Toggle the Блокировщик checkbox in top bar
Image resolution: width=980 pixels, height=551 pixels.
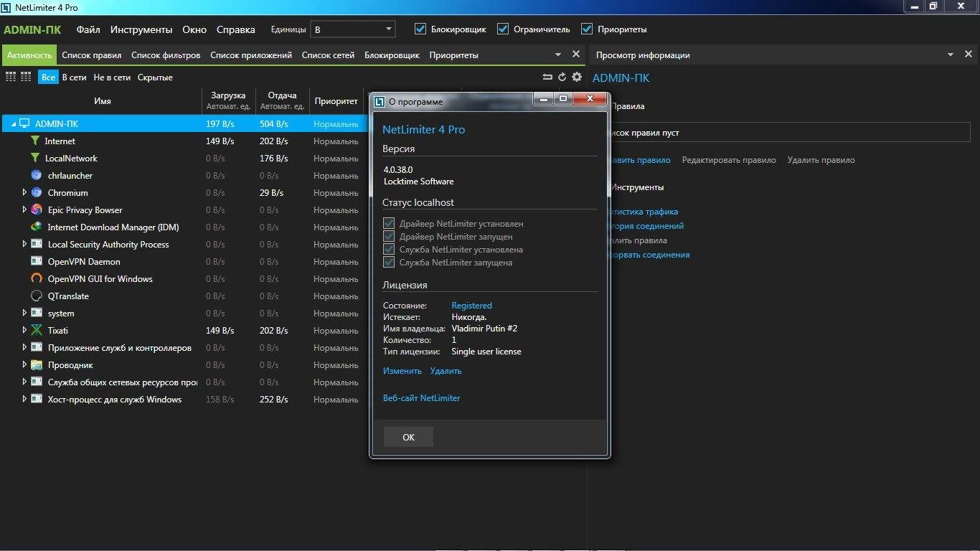(x=420, y=29)
